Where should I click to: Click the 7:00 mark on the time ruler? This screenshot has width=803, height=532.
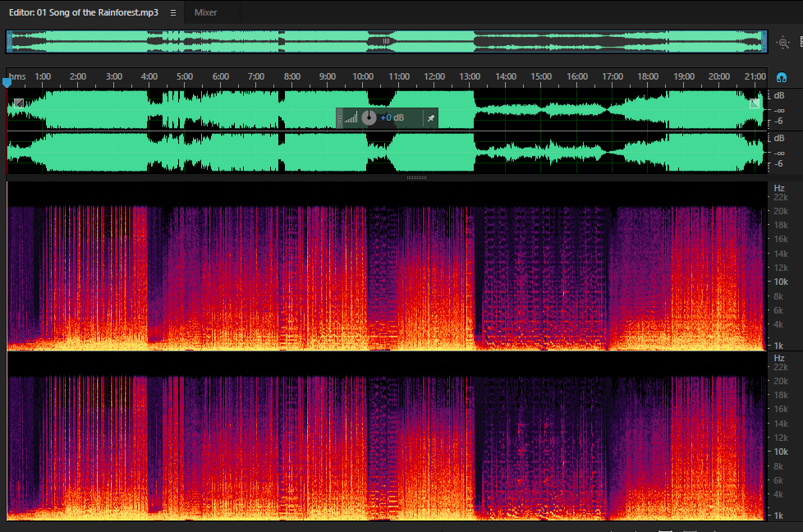pos(256,76)
